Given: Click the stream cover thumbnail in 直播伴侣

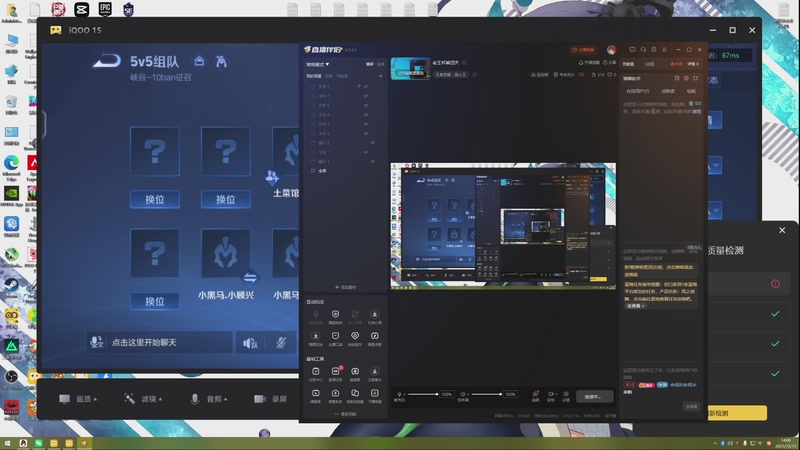Looking at the screenshot, I should click(410, 68).
